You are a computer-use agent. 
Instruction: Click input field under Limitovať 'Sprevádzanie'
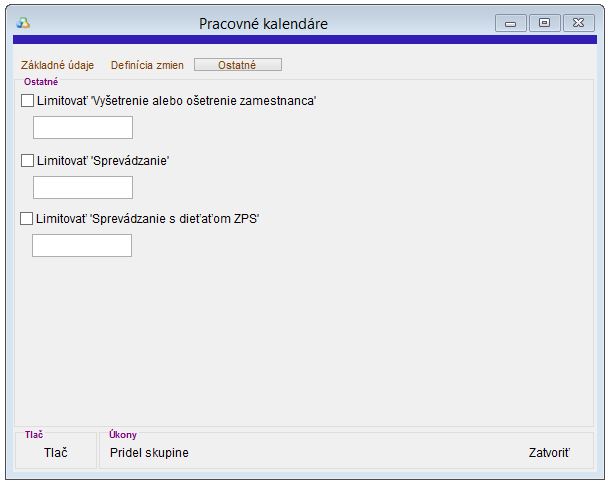point(83,188)
